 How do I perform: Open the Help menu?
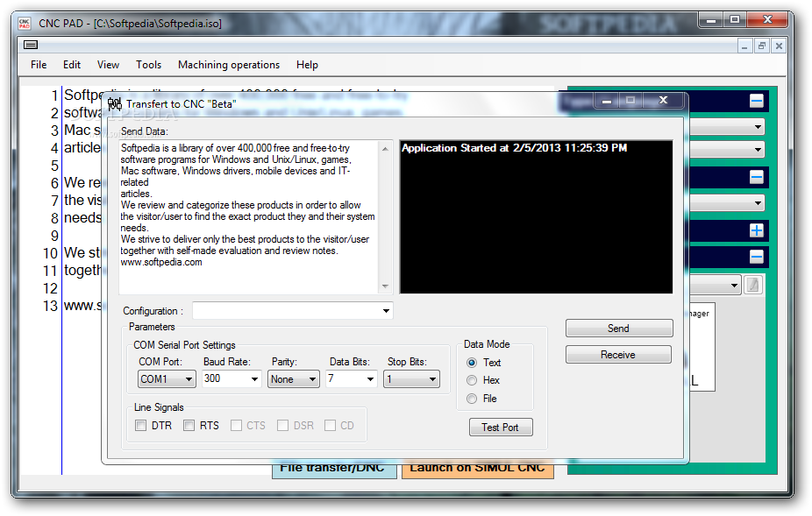tap(307, 65)
